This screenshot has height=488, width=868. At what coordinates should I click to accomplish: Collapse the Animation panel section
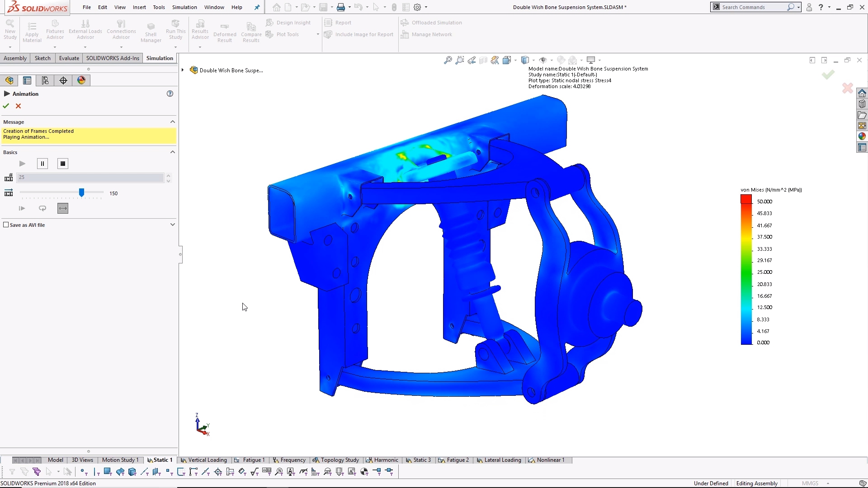click(7, 94)
